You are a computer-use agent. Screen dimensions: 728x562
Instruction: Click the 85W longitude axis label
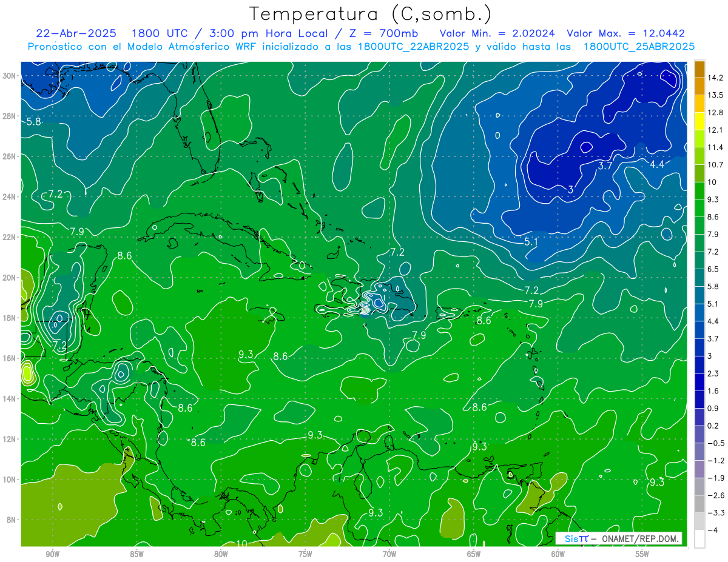pyautogui.click(x=136, y=554)
